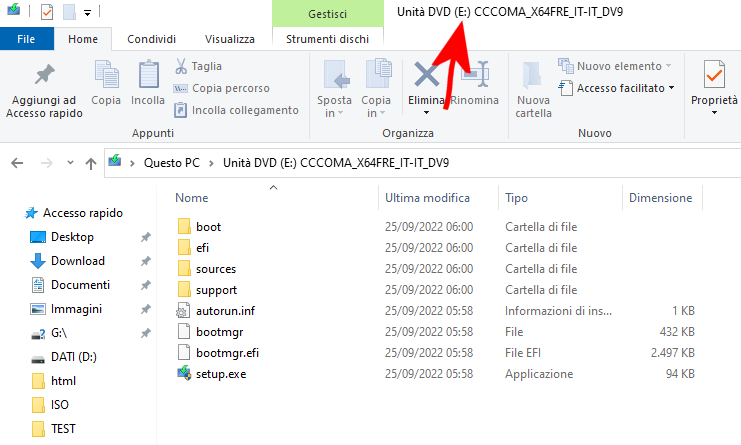
Task: Click Questo PC in the address bar
Action: pos(172,163)
